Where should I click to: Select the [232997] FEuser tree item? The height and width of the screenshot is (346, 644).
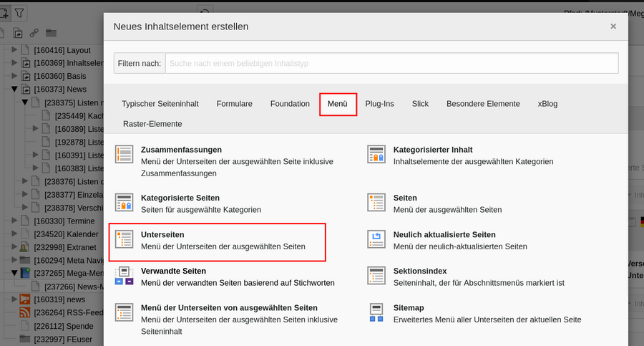pyautogui.click(x=63, y=339)
